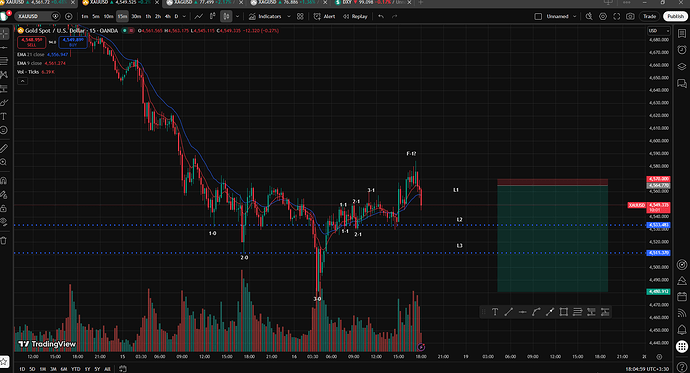The height and width of the screenshot is (373, 690).
Task: Switch to the 4h timeframe
Action: (x=167, y=16)
